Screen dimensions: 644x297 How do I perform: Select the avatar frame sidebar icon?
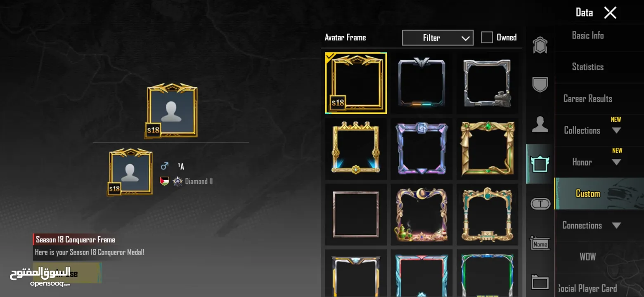pyautogui.click(x=540, y=164)
